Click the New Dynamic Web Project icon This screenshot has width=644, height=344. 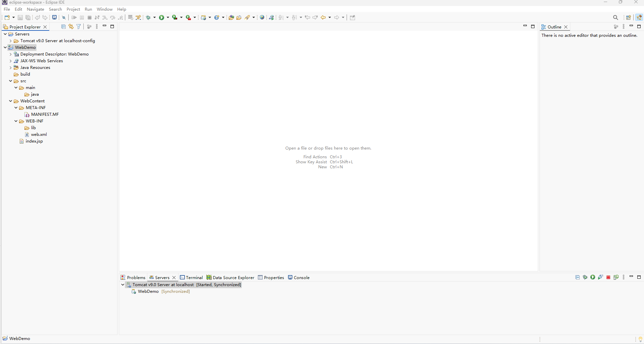click(x=203, y=17)
